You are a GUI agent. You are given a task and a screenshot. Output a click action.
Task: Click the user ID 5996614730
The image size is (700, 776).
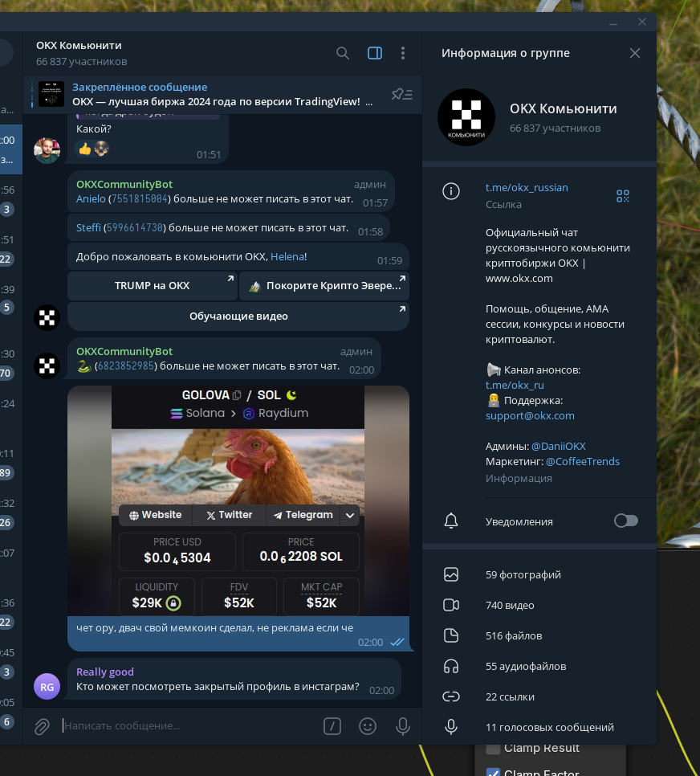[x=135, y=227]
